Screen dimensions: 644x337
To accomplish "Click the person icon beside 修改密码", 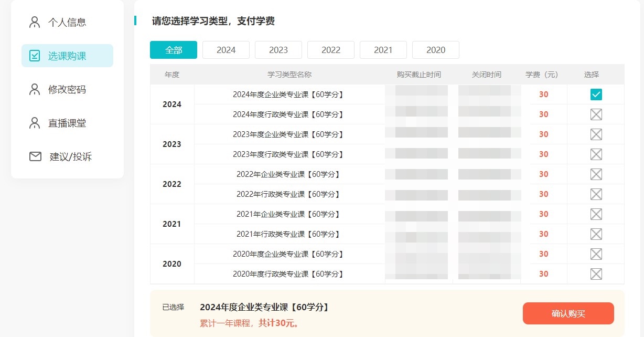I will (35, 89).
